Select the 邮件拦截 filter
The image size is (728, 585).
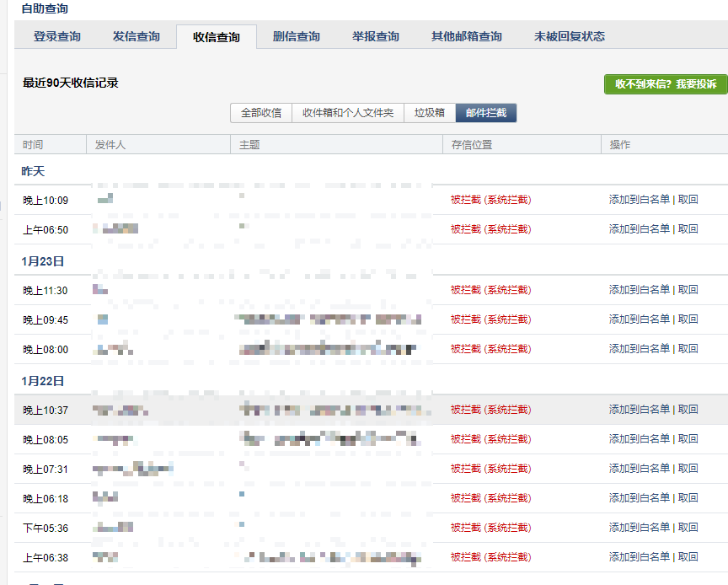pos(486,113)
